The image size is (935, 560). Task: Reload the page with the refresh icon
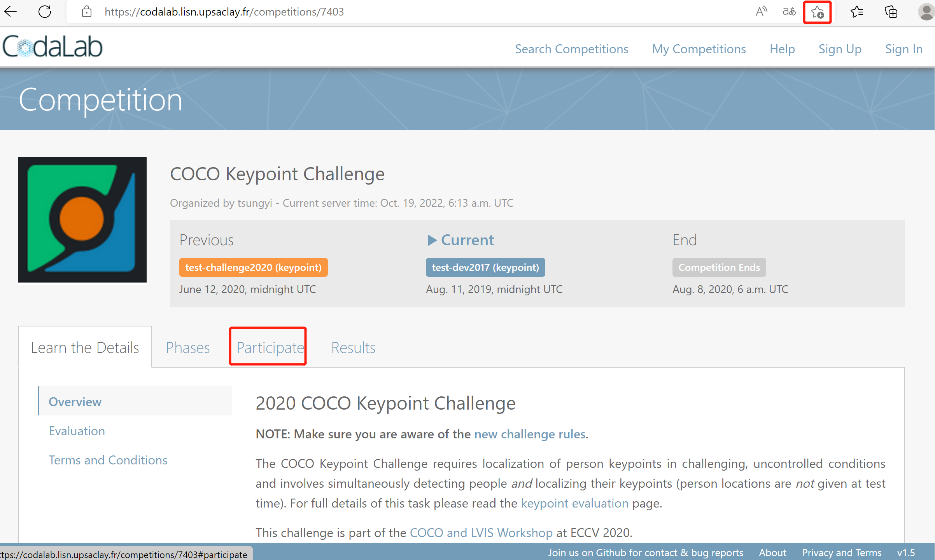click(45, 12)
